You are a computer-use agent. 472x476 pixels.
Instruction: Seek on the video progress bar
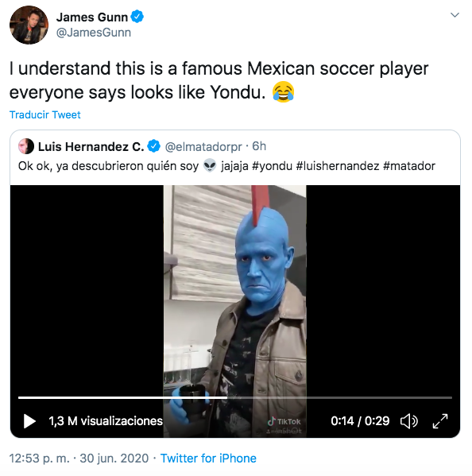pyautogui.click(x=235, y=397)
